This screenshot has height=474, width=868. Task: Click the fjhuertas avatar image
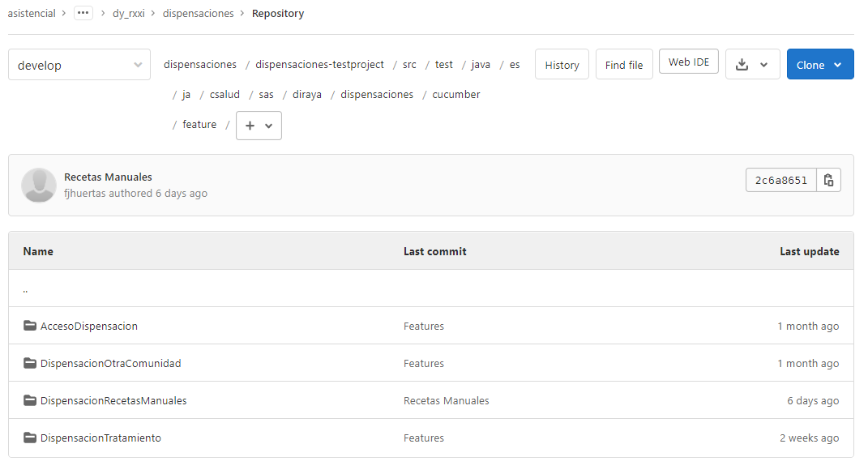[x=39, y=185]
